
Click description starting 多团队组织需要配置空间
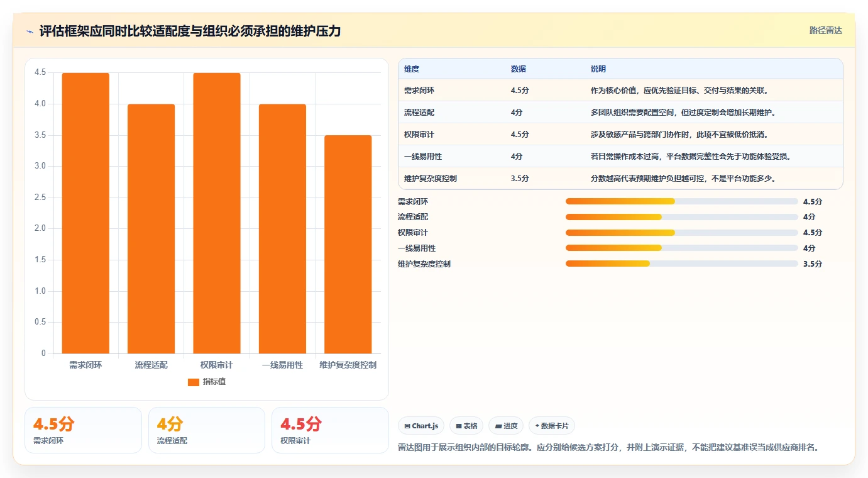click(x=684, y=113)
